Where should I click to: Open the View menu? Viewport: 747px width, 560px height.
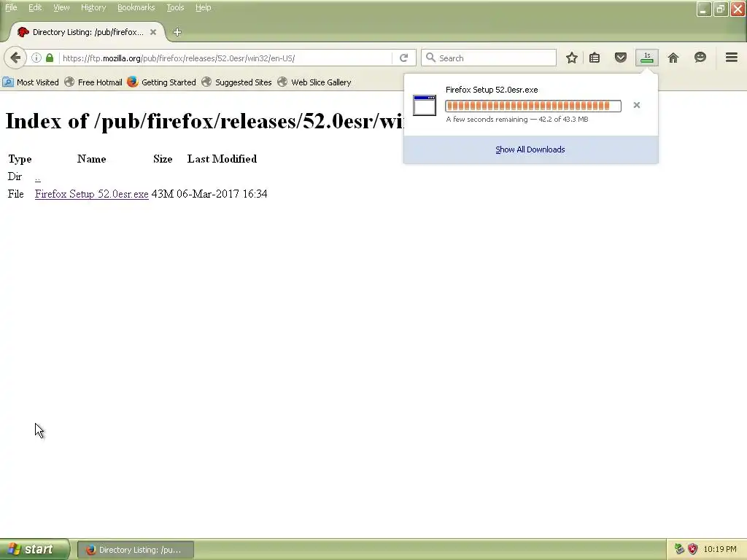point(61,7)
